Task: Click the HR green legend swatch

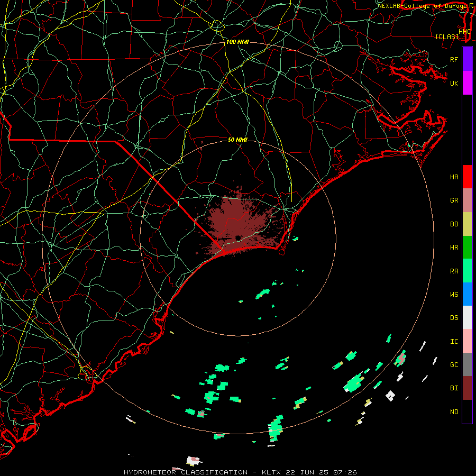Action: click(467, 247)
